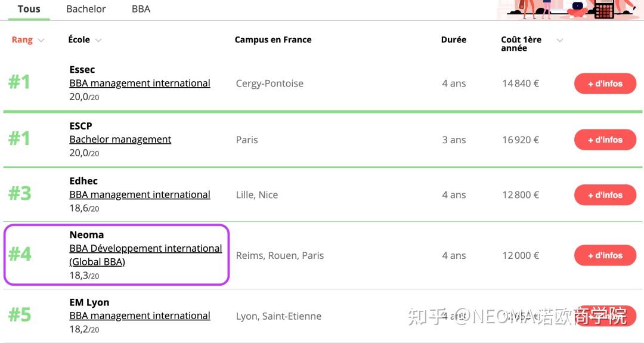Show more info for Edhec
644x343 pixels.
[605, 195]
